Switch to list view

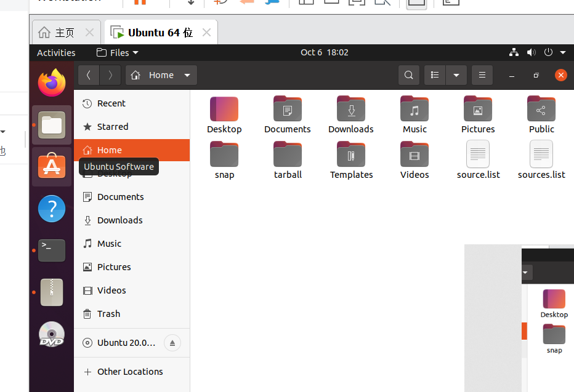(435, 74)
